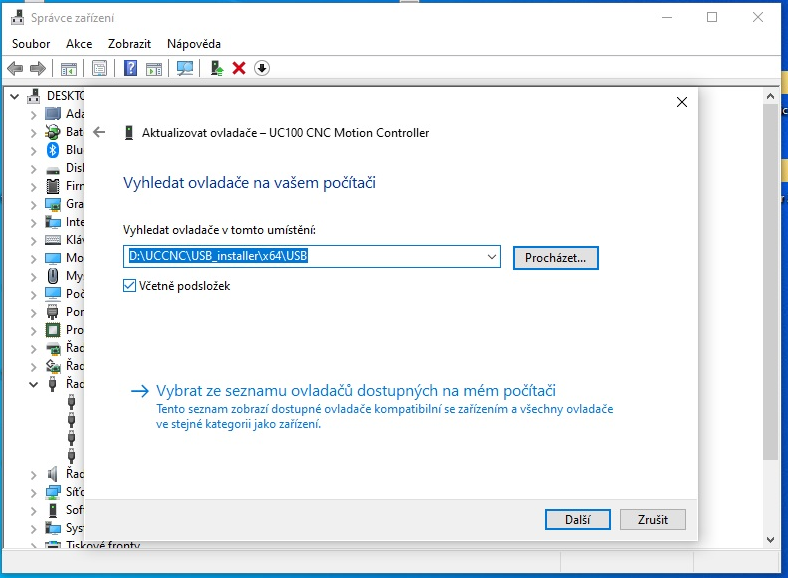This screenshot has width=788, height=578.
Task: Click the disable device down-arrow icon
Action: pyautogui.click(x=262, y=68)
